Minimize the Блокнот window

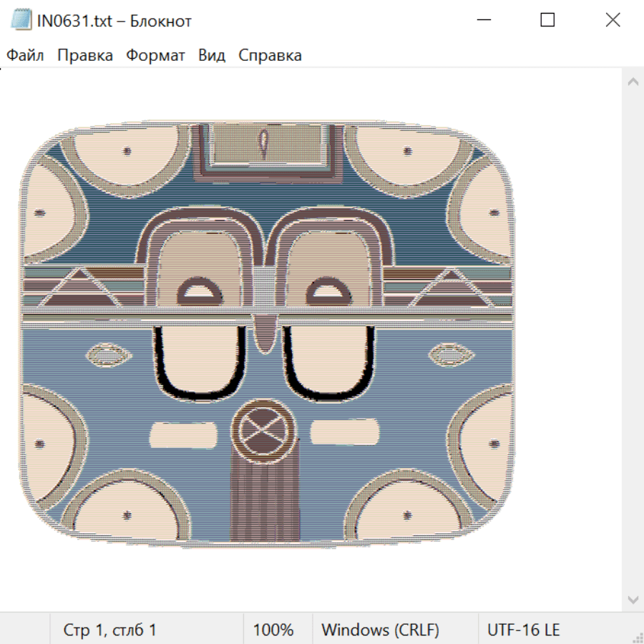coord(483,21)
